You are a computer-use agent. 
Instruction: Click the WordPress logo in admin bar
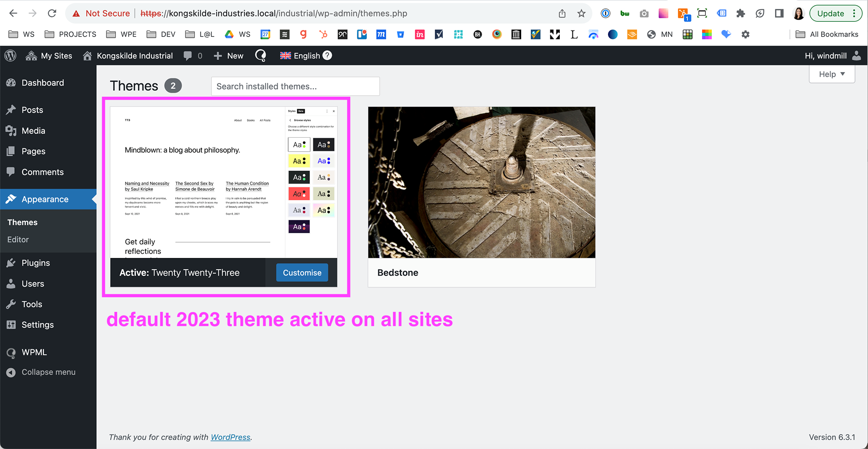(10, 56)
